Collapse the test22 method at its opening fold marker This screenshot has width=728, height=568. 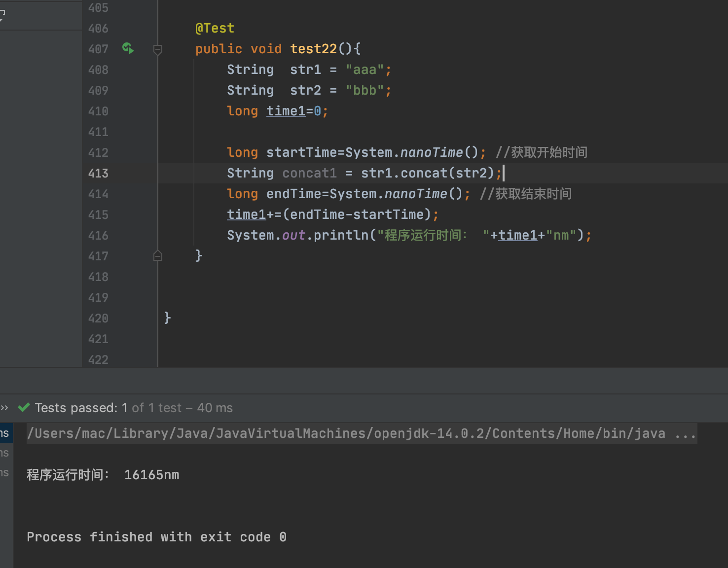click(158, 49)
